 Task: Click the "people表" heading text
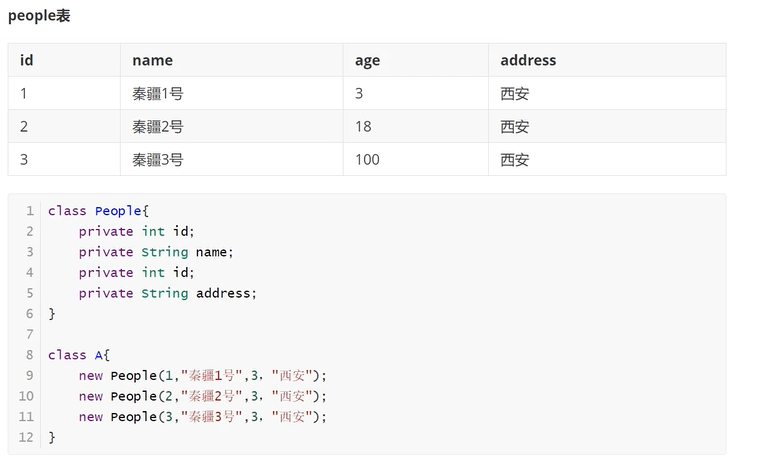click(x=39, y=16)
